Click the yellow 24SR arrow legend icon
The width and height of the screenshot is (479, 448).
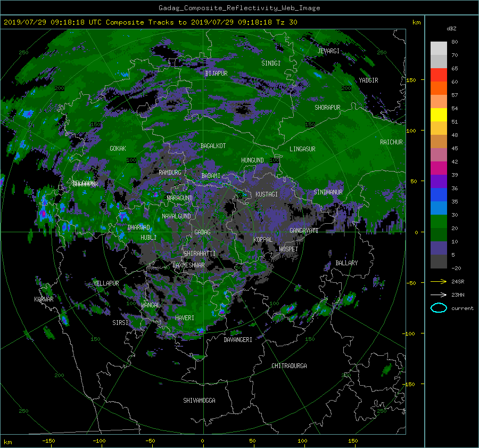tap(439, 281)
